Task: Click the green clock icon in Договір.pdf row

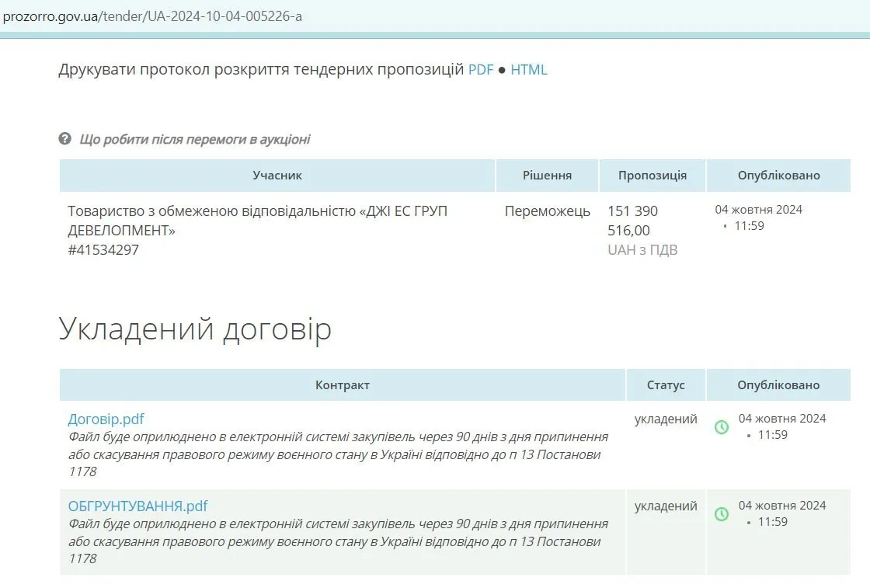Action: point(722,427)
